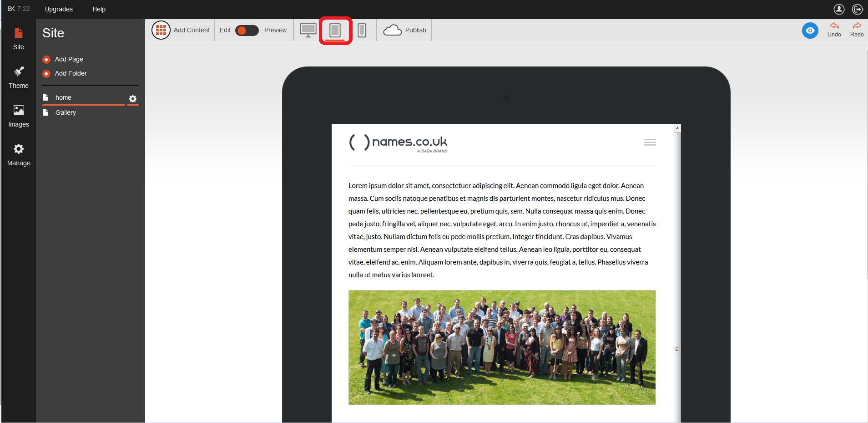Click the Edit label
Image resolution: width=868 pixels, height=423 pixels.
pos(225,30)
